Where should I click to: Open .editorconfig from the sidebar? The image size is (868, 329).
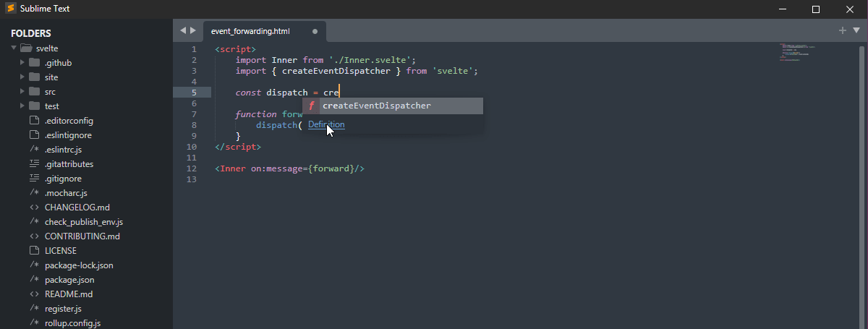[x=69, y=121]
